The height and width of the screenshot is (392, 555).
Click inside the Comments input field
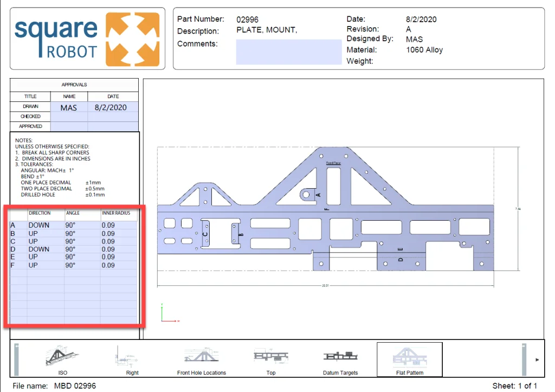coord(288,52)
